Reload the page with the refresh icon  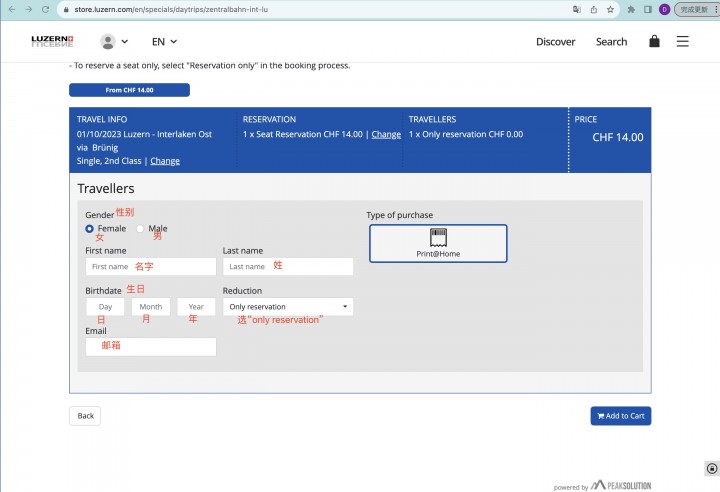coord(45,9)
